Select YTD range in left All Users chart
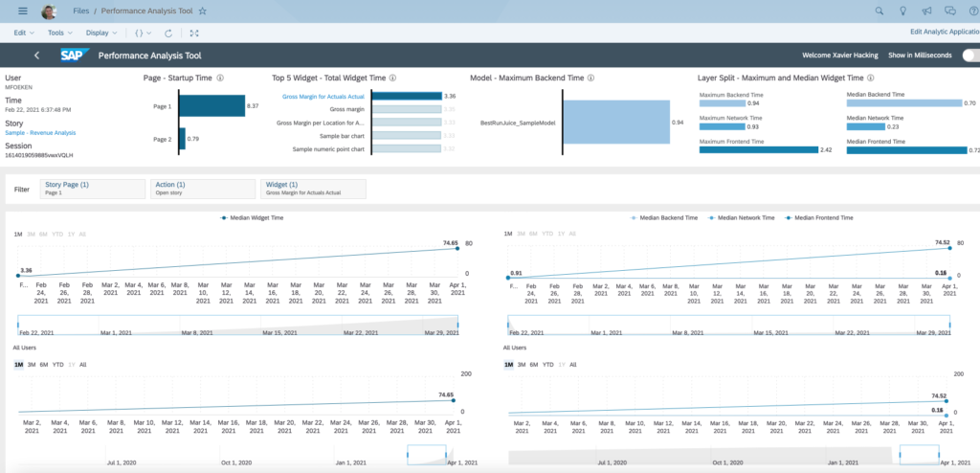This screenshot has width=980, height=473. [58, 364]
